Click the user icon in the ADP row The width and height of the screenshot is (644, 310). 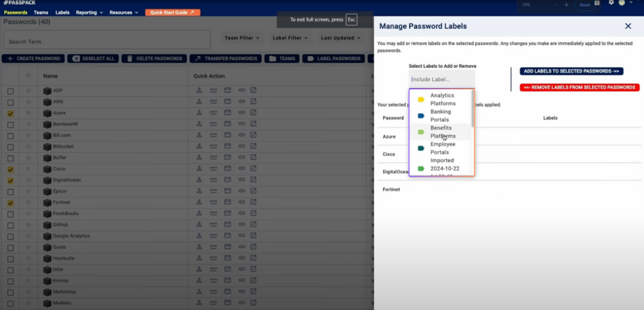click(199, 91)
